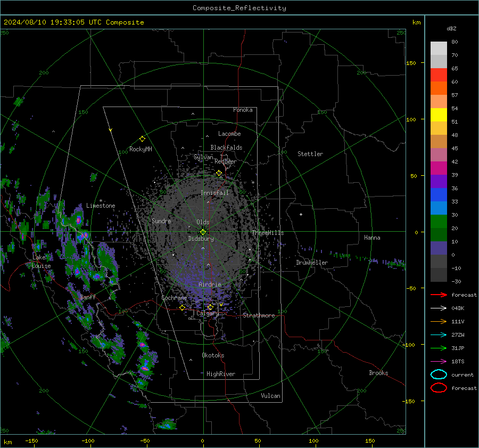Pick the cyan 27ZW arrow icon
The height and width of the screenshot is (448, 479).
[x=439, y=335]
